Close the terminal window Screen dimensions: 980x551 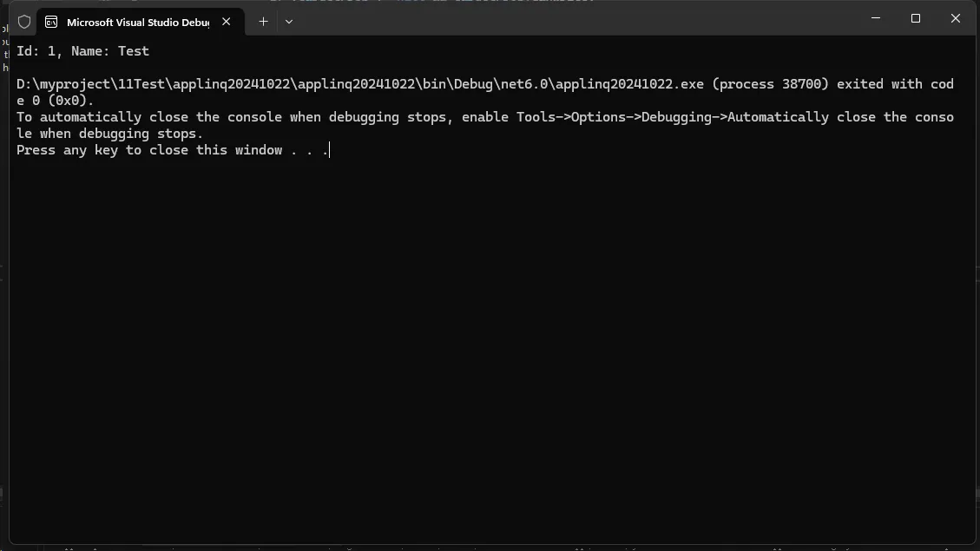[955, 18]
